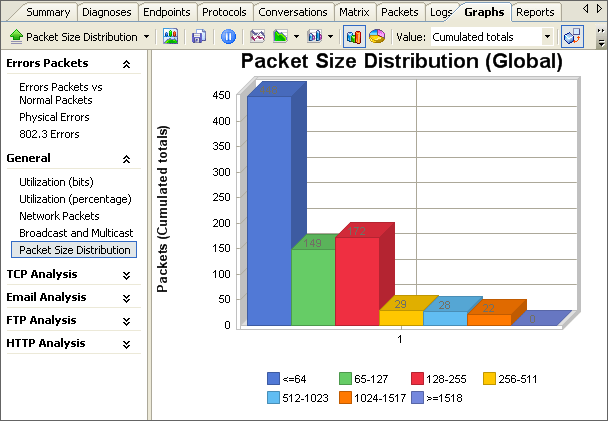Switch to the pie chart view icon
This screenshot has width=608, height=421.
(377, 37)
